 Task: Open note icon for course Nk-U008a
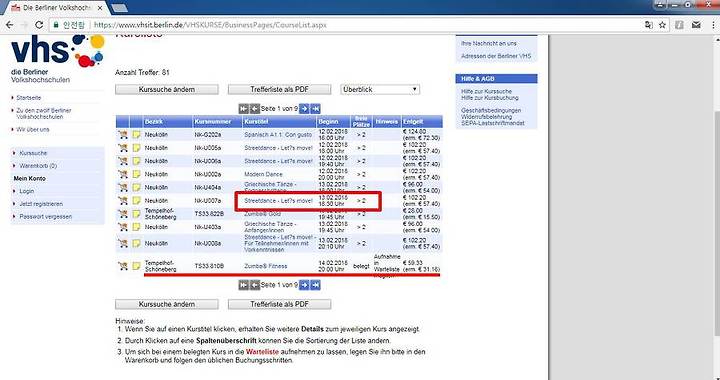pyautogui.click(x=136, y=243)
